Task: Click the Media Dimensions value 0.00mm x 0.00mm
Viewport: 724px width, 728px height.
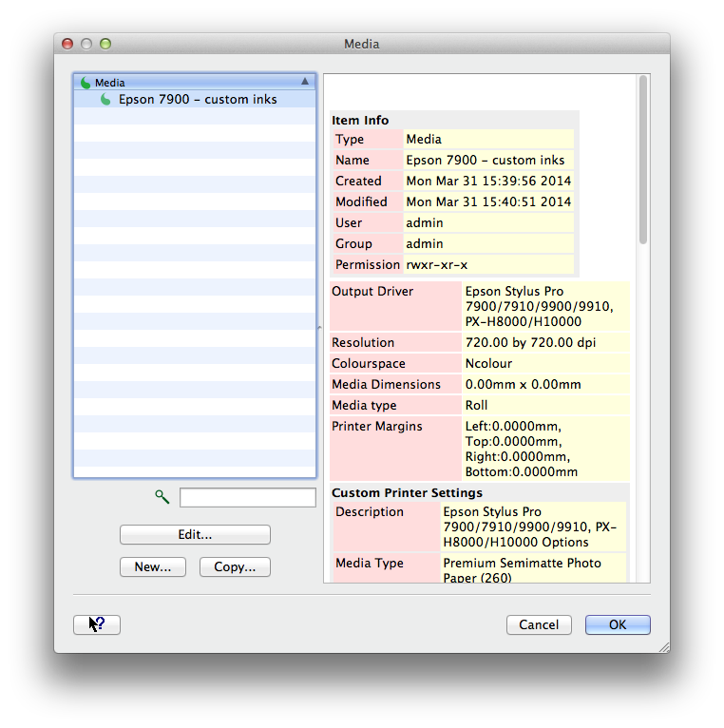Action: click(523, 384)
